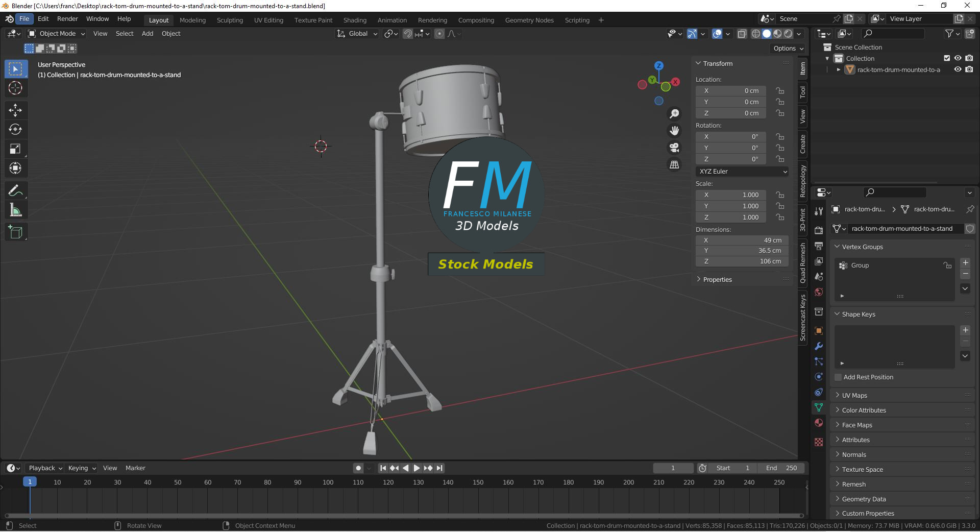Toggle auto keying record button

(358, 468)
